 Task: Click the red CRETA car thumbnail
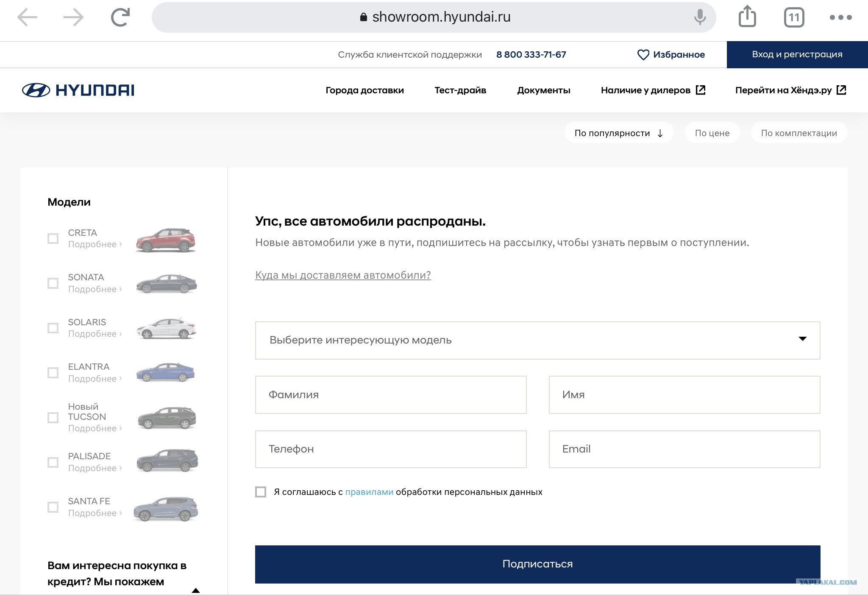pos(166,240)
